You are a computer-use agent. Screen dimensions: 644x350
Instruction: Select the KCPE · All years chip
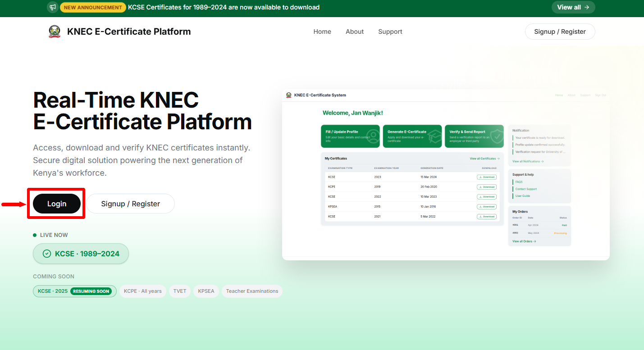point(143,291)
